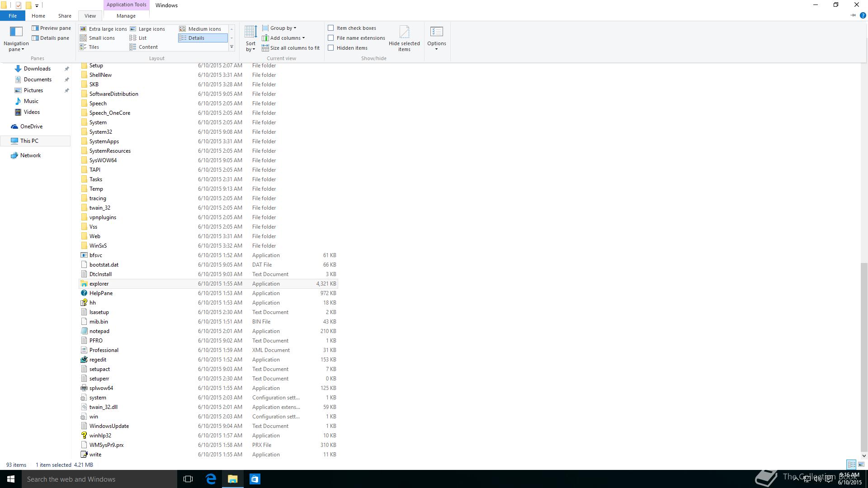Select the regedit application icon
The height and width of the screenshot is (488, 868).
pyautogui.click(x=84, y=360)
